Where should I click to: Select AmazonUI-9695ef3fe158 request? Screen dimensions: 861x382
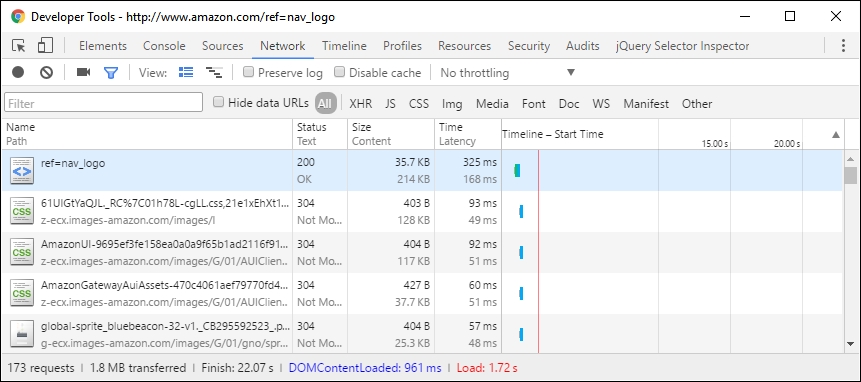[x=422, y=252]
